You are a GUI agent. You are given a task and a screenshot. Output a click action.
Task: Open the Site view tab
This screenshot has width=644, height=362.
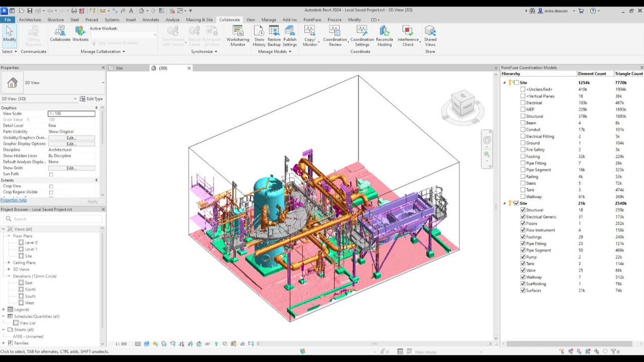coord(119,68)
